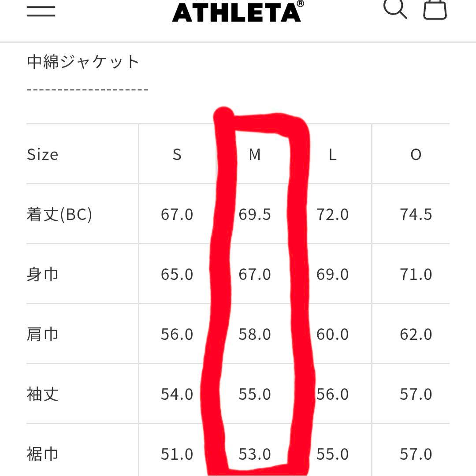Click the 裾巾 row label

coord(42,453)
